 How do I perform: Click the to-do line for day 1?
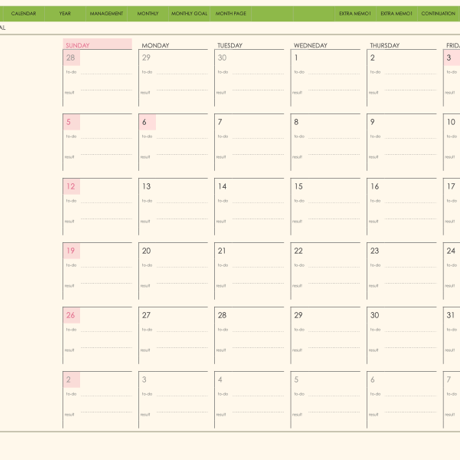tap(334, 74)
